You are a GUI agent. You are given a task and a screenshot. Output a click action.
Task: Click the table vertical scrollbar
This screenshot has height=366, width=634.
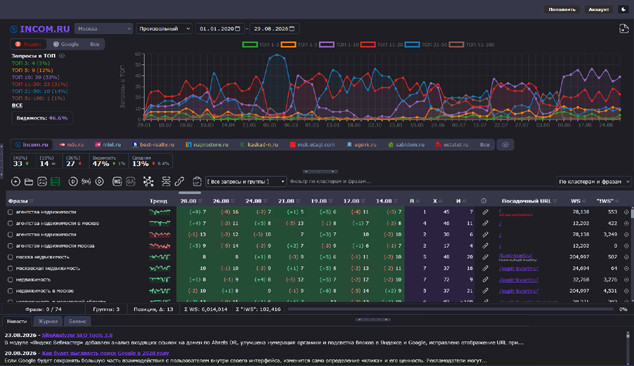tap(632, 254)
